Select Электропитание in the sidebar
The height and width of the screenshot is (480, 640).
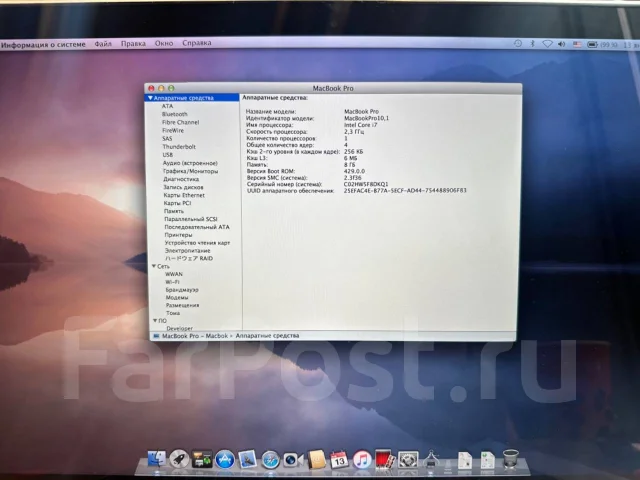(187, 251)
